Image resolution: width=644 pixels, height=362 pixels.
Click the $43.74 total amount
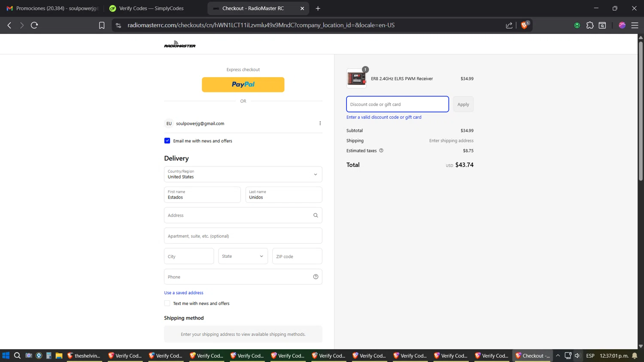464,165
